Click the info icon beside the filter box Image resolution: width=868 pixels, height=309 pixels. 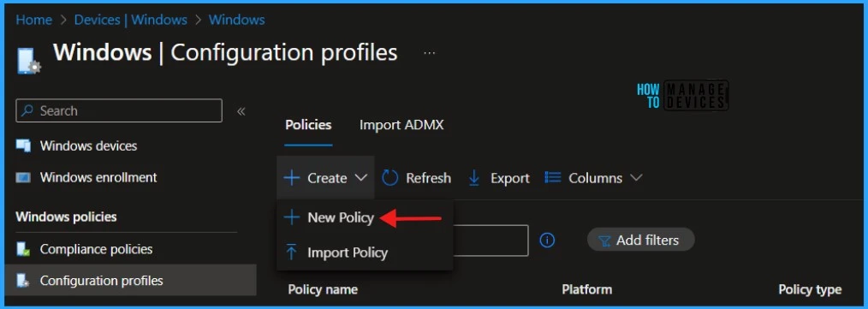click(x=547, y=241)
